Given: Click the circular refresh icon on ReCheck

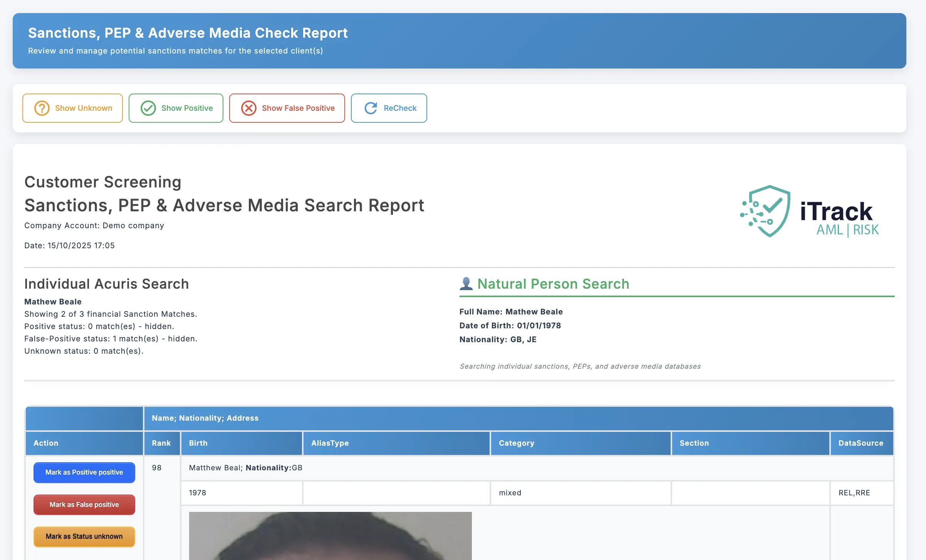Looking at the screenshot, I should (x=370, y=108).
